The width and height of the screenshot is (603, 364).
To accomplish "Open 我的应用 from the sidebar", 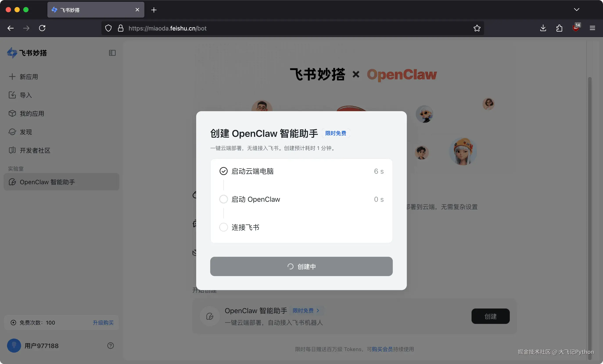I will 12,113.
